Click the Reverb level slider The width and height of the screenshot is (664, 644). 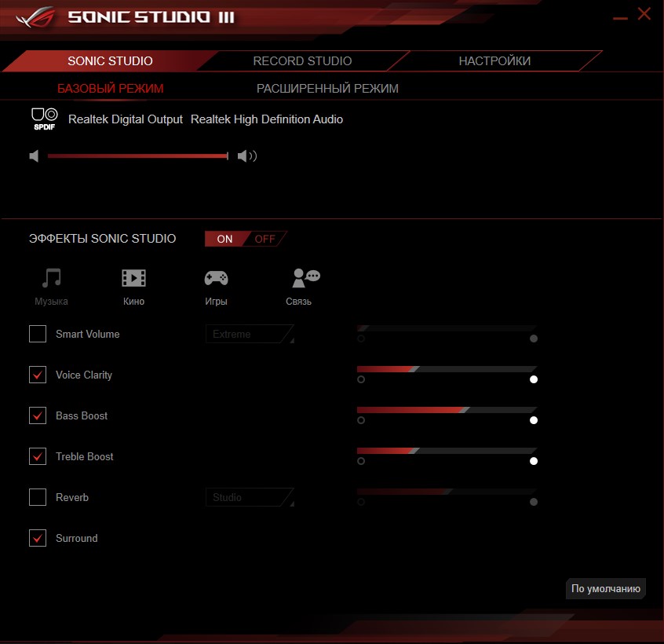447,492
